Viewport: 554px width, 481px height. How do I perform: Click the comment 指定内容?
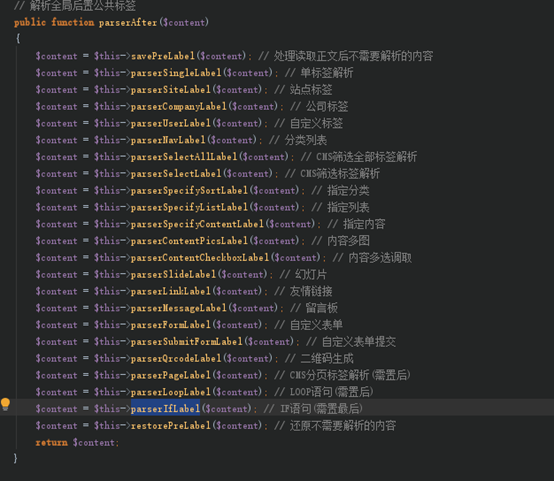point(364,224)
